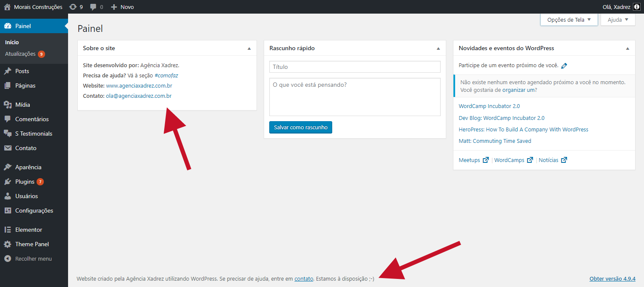This screenshot has height=287, width=644.
Task: Open Matt: Commuting Time Saved link
Action: tap(495, 141)
